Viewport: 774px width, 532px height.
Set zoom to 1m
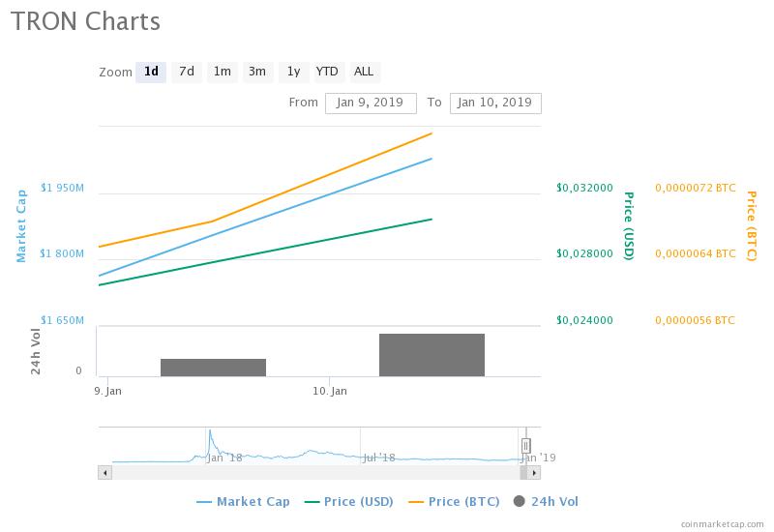click(223, 72)
